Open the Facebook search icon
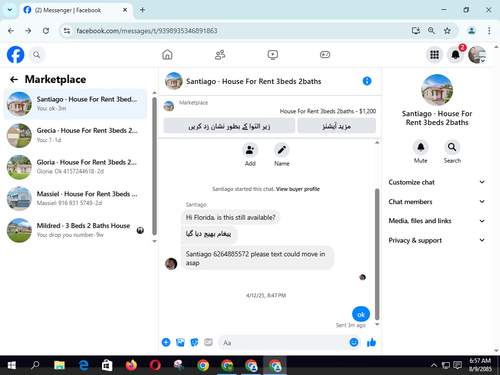Viewport: 500px width, 375px height. click(x=37, y=55)
